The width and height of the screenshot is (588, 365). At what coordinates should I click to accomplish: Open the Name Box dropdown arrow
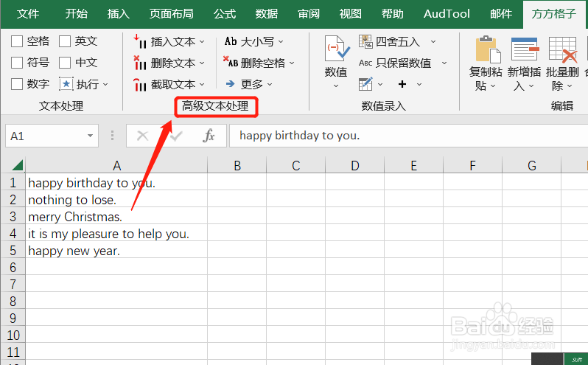coord(90,136)
